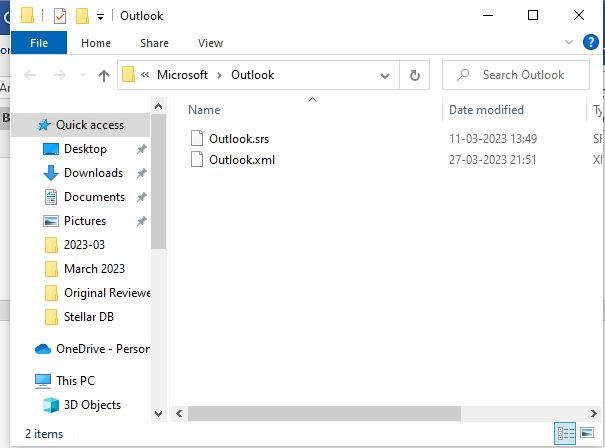Maximize the Outlook explorer window

point(533,15)
